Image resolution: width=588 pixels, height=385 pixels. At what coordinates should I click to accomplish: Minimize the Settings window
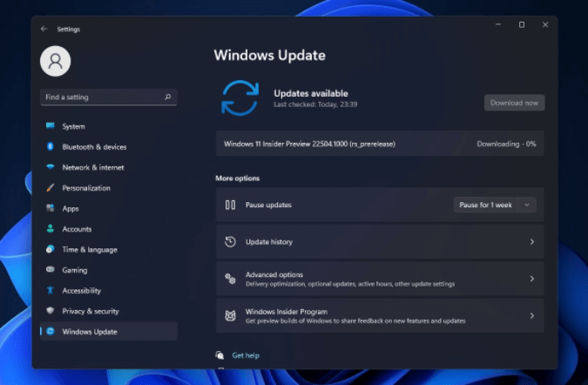(x=498, y=24)
